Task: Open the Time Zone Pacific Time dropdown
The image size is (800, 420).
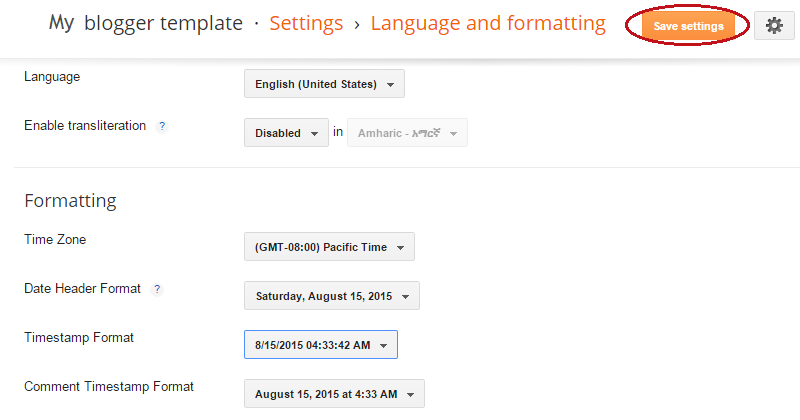Action: tap(329, 247)
